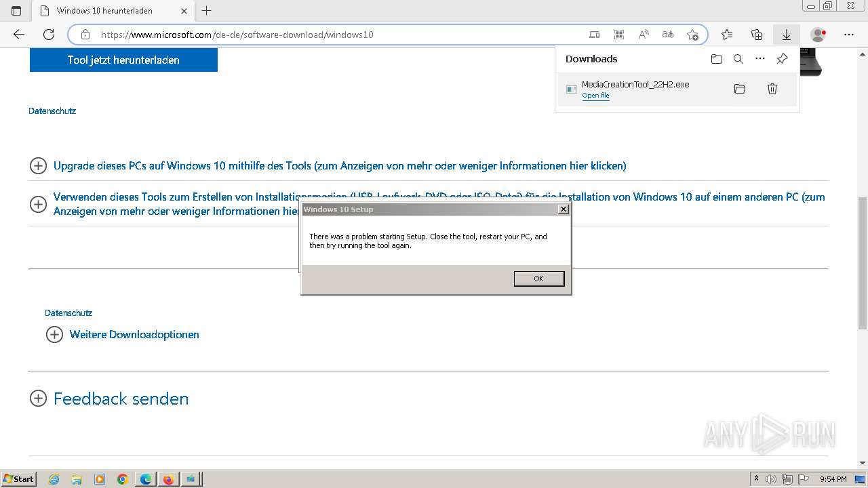The width and height of the screenshot is (868, 488).
Task: Close the Windows 10 Setup dialog
Action: (563, 209)
